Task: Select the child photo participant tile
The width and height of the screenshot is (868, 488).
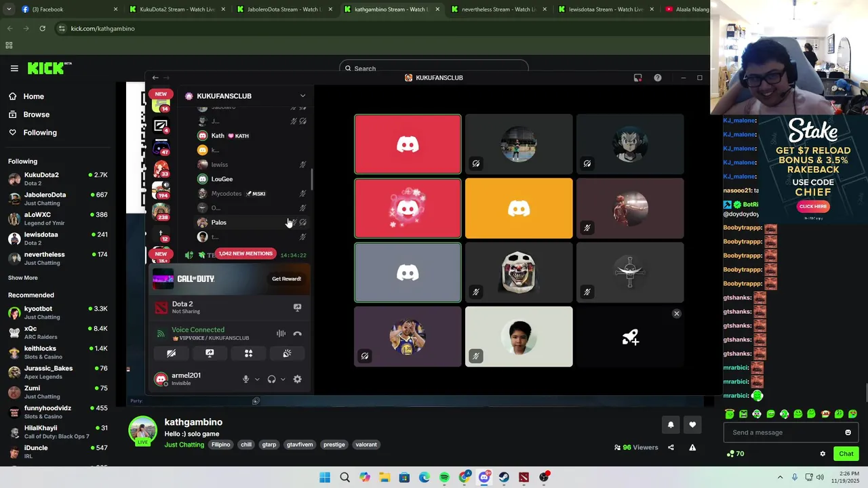Action: pos(519,337)
